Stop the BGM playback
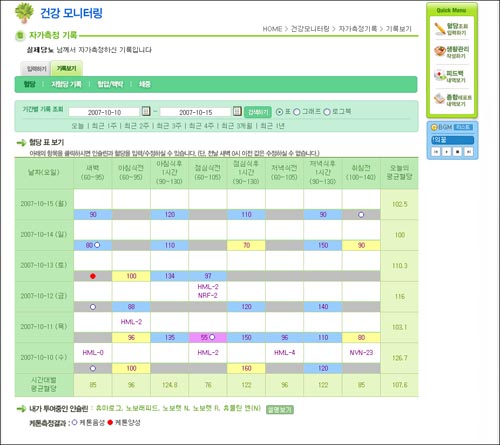The image size is (500, 445). pos(458,152)
